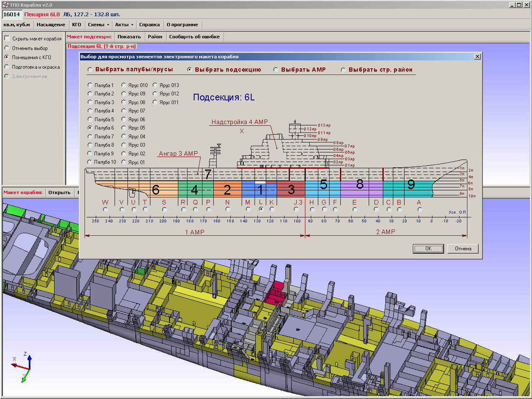Select the Палуба 3 radio button
Viewport: 532px width, 399px height.
pos(90,102)
